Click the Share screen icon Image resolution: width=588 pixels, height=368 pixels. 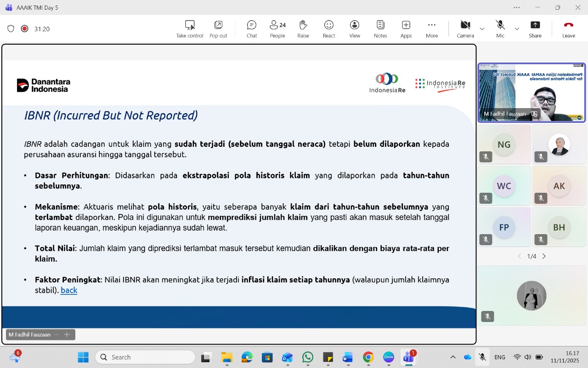(535, 29)
